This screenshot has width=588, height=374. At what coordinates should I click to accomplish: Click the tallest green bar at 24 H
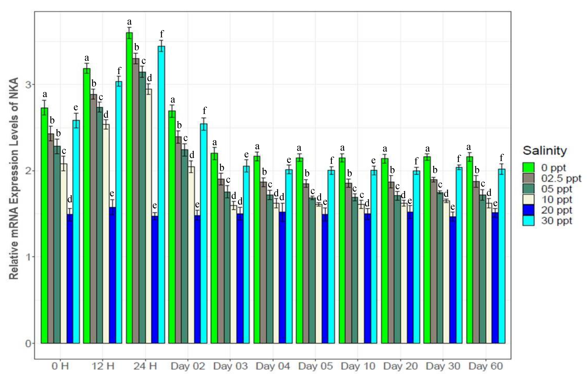129,188
